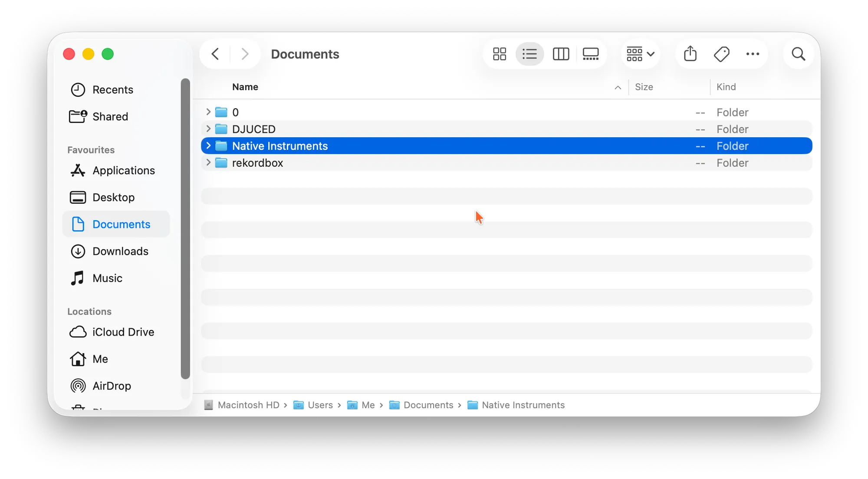The image size is (868, 479).
Task: Select list view toggle button
Action: pos(529,54)
